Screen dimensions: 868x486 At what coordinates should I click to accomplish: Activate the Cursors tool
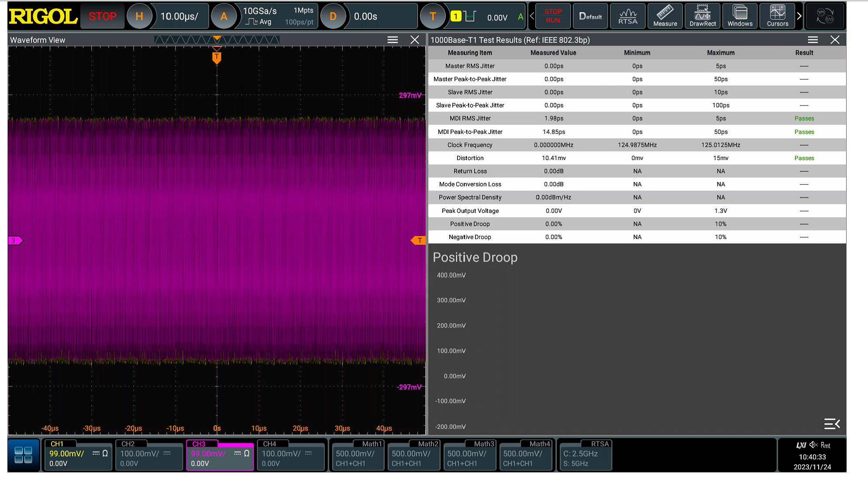tap(777, 16)
